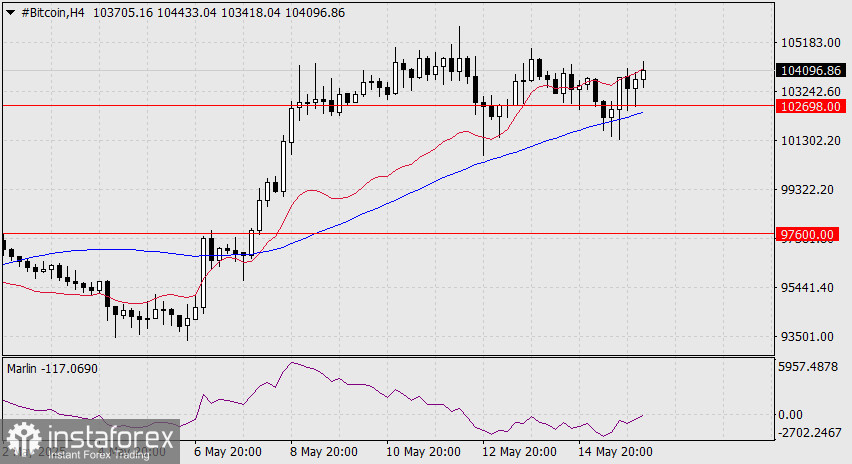Viewport: 852px width, 464px height.
Task: Select the 99322.20 price axis label
Action: click(x=807, y=190)
